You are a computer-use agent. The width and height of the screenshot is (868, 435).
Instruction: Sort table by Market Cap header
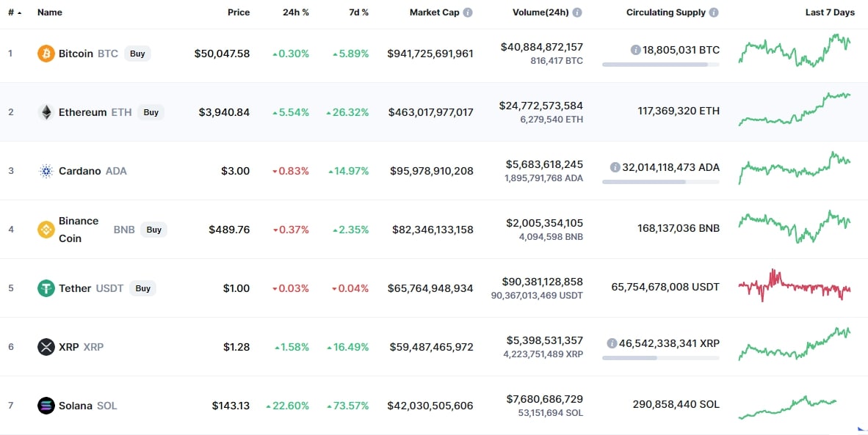coord(435,12)
